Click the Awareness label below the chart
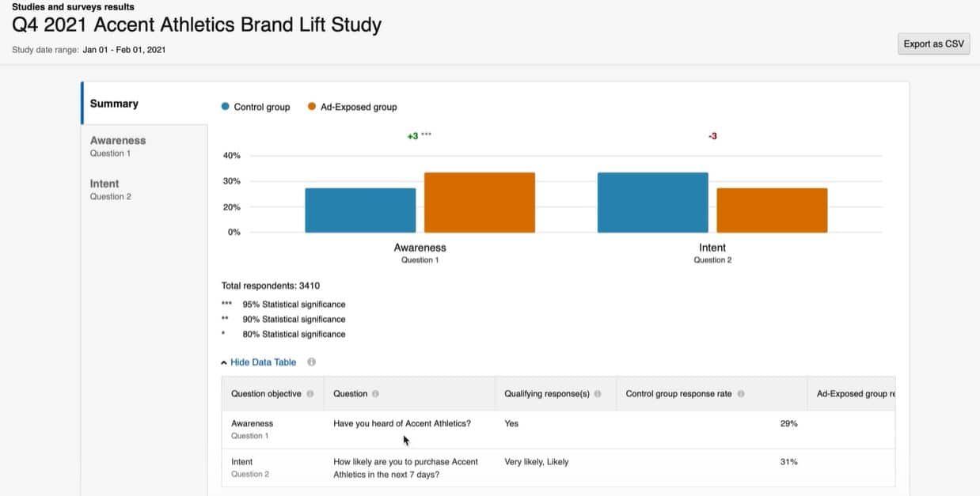The image size is (980, 496). pyautogui.click(x=420, y=248)
